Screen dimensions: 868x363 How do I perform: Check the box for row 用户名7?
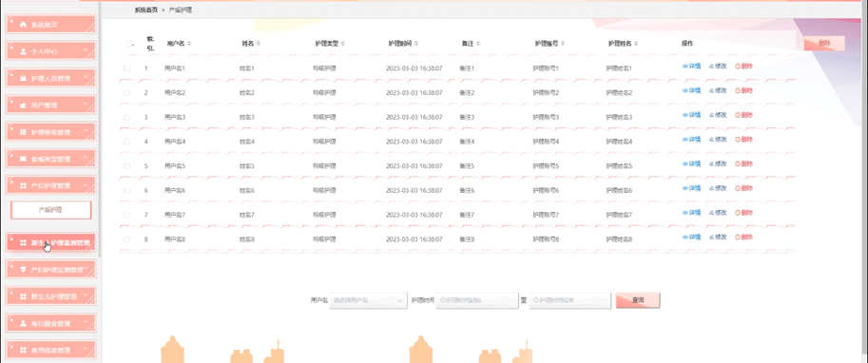(x=126, y=215)
